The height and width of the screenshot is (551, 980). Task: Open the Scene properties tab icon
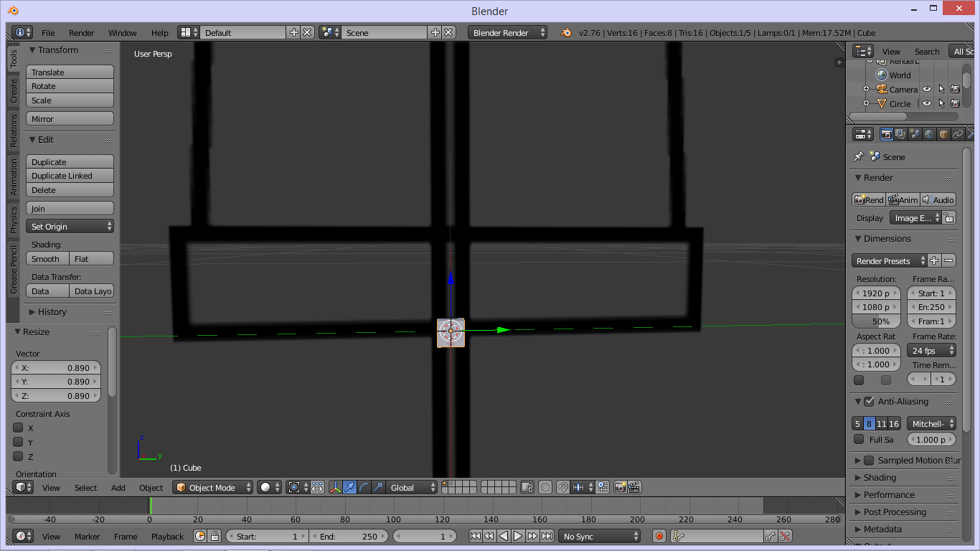click(915, 134)
